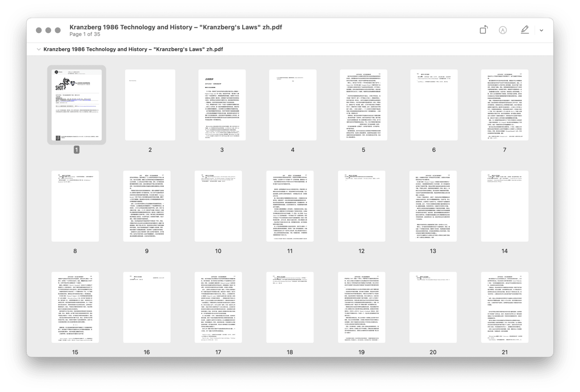Click the red close window button
The height and width of the screenshot is (392, 580).
pos(39,30)
